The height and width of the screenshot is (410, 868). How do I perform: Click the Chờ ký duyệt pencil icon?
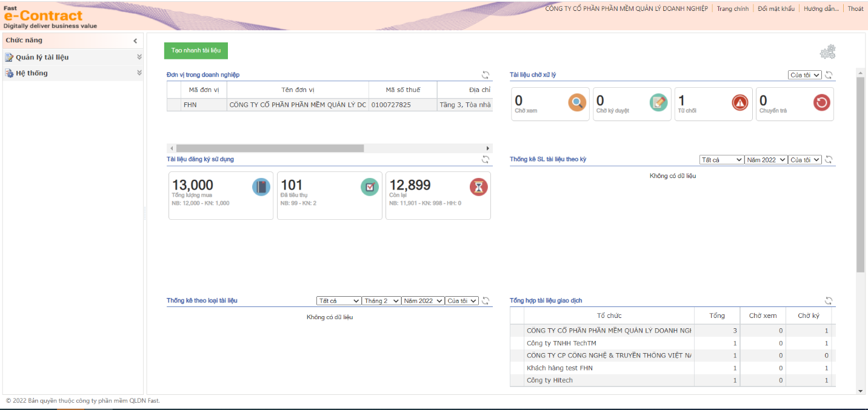(x=658, y=103)
